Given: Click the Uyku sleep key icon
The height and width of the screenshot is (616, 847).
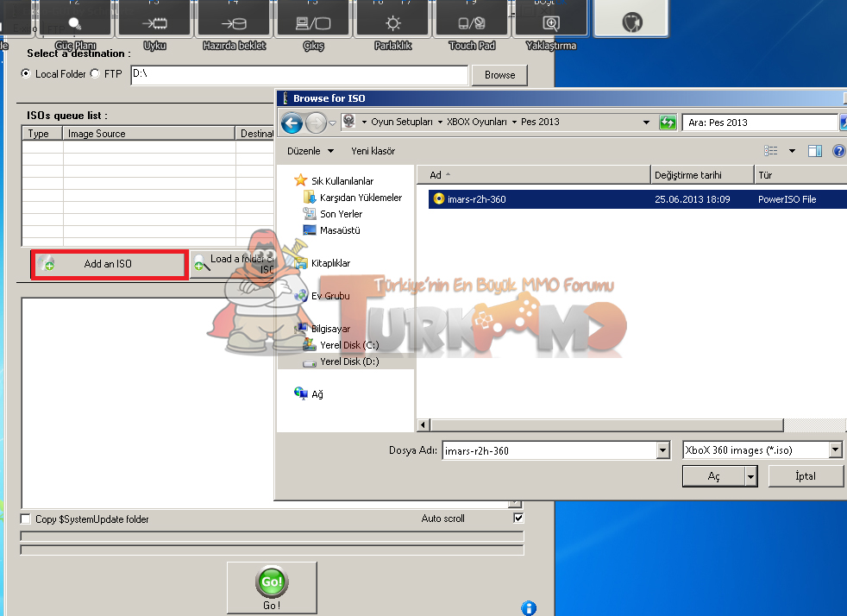Looking at the screenshot, I should point(154,23).
